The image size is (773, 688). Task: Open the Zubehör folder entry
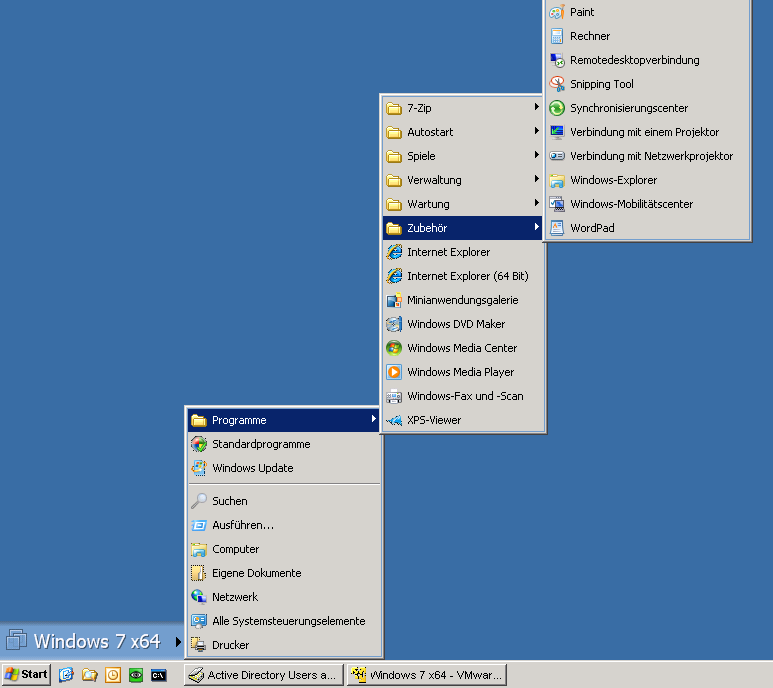(x=462, y=228)
